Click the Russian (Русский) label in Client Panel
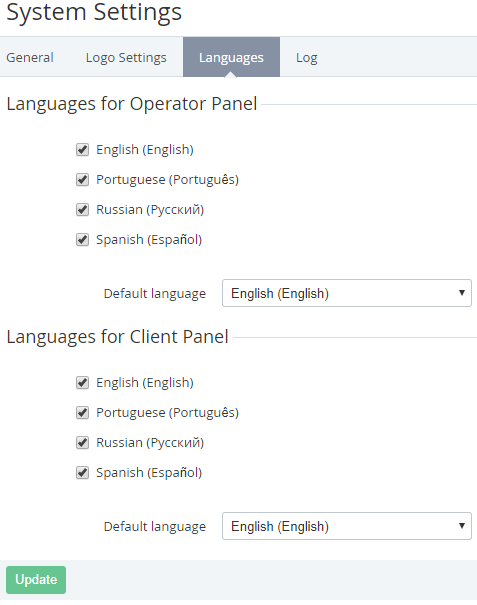477x605 pixels. [x=150, y=443]
